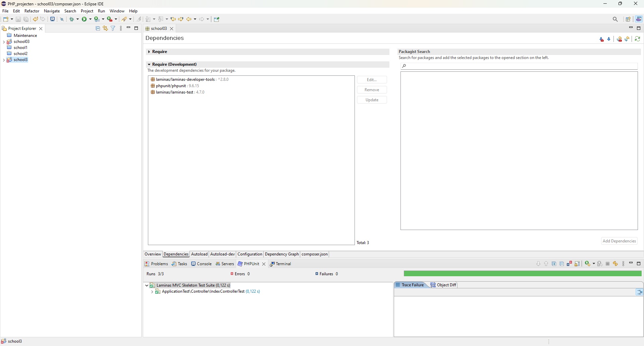Click the Undo arrow in toolbar
644x346 pixels.
pyautogui.click(x=35, y=19)
